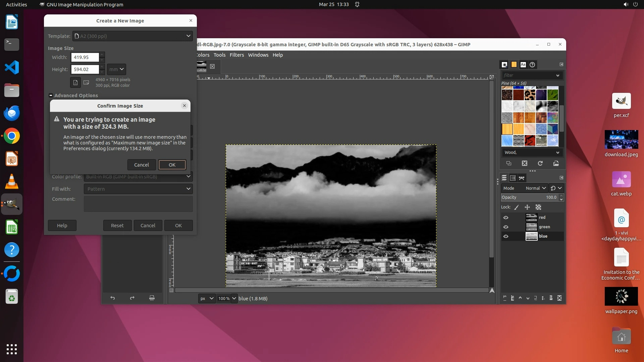Toggle visibility of the green layer
Viewport: 644px width, 362px height.
coord(506,227)
